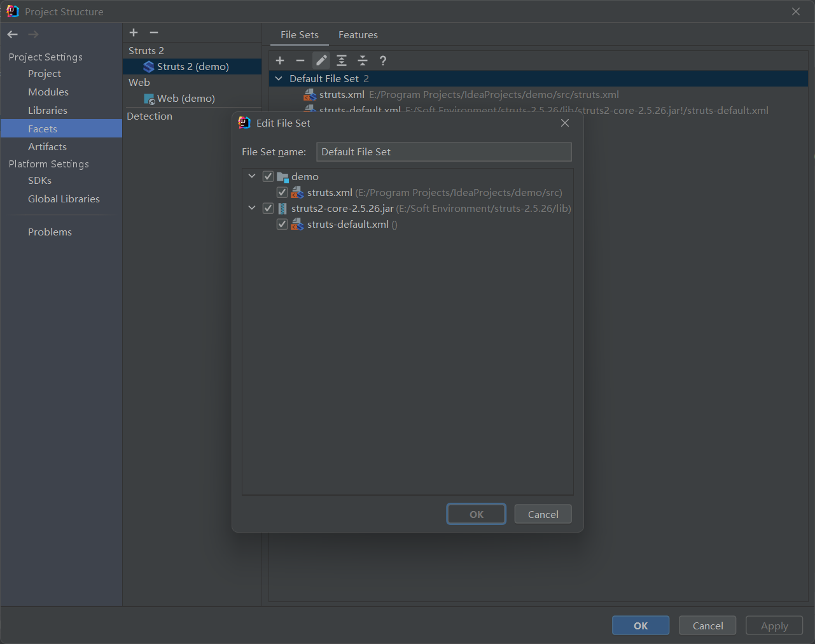
Task: Open help question mark icon
Action: (x=383, y=60)
